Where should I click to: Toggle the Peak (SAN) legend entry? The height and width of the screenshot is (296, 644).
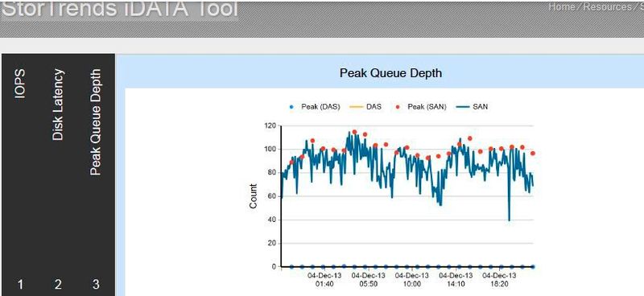(421, 107)
